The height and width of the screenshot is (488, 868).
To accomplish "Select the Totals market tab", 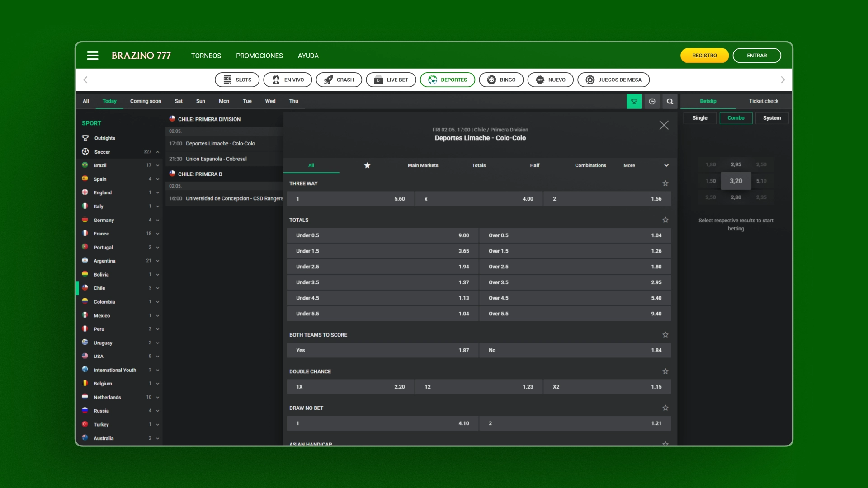I will tap(479, 165).
